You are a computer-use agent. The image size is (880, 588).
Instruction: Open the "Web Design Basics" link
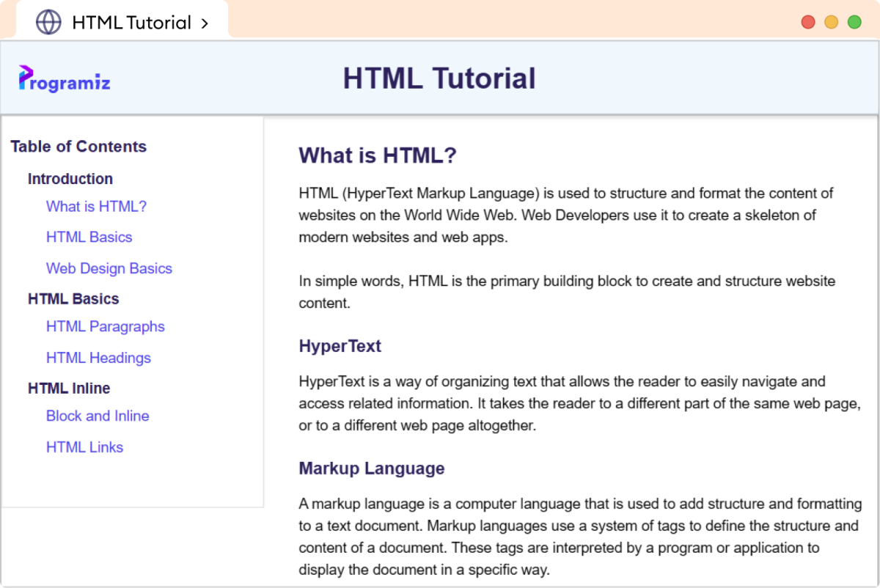point(109,268)
